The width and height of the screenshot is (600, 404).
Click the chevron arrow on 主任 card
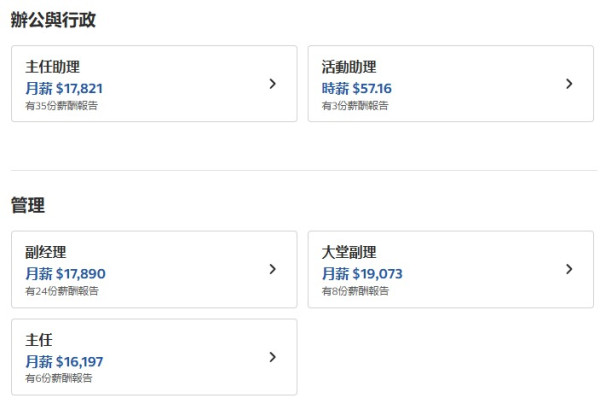[272, 357]
